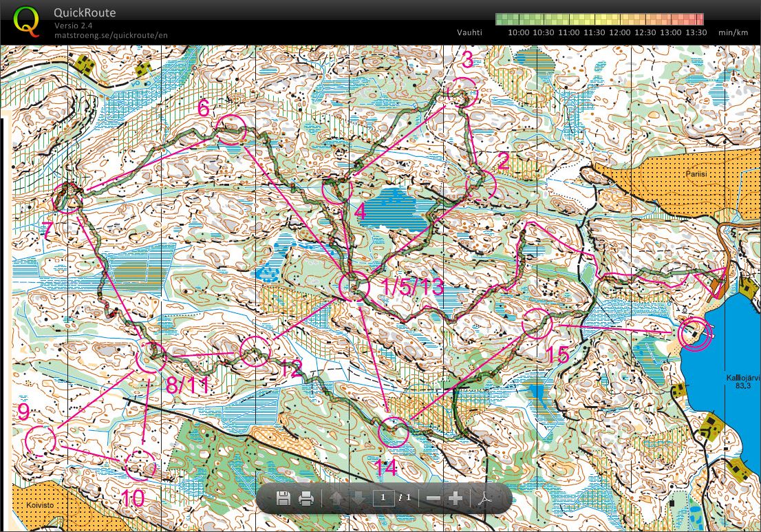Click the green end of pace color scale
Screen dimensions: 761x532
(501, 19)
